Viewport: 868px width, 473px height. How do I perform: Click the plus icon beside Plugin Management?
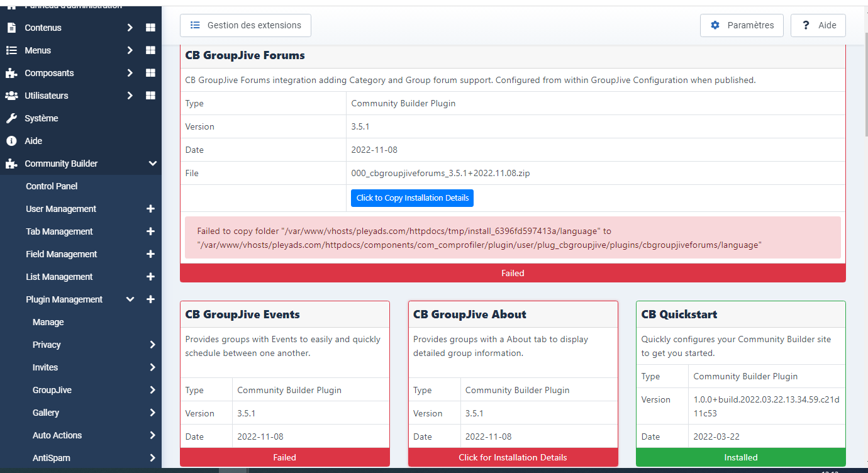click(150, 299)
